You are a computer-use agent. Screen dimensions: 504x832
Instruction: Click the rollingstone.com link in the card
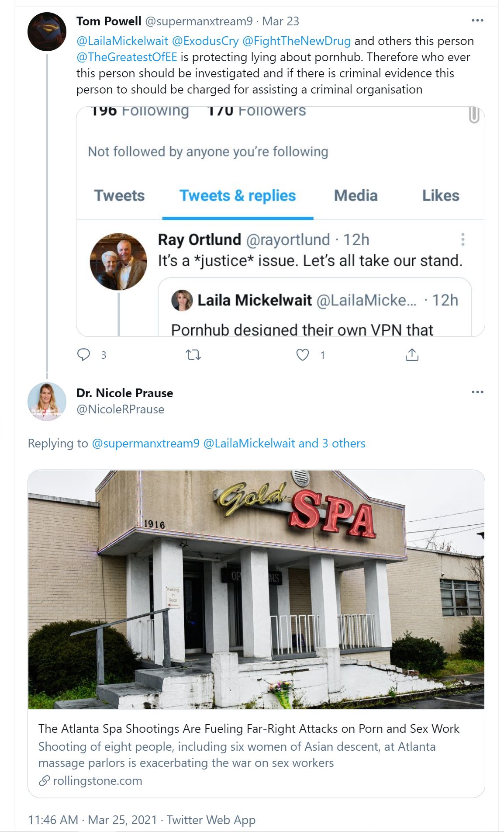tap(97, 780)
